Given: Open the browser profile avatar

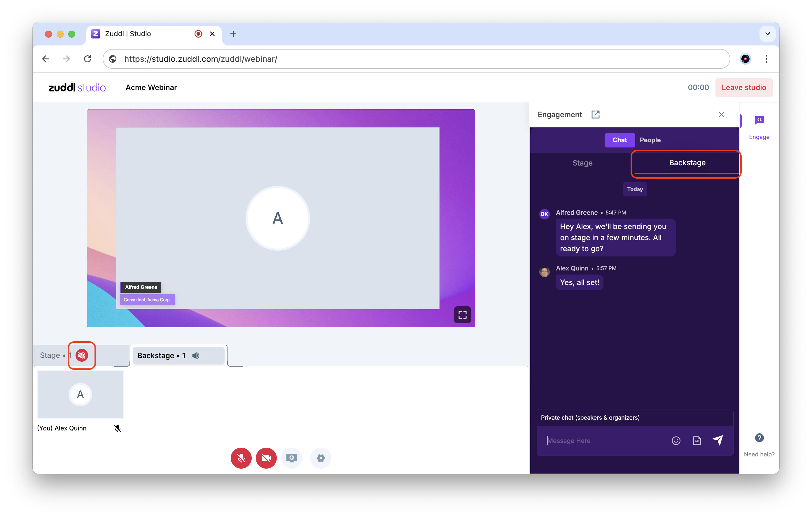Looking at the screenshot, I should (x=745, y=59).
